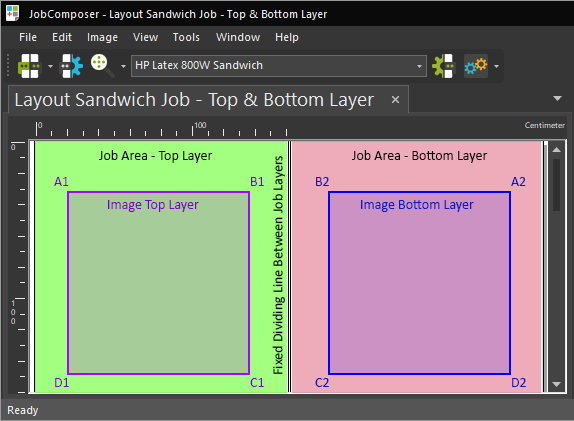
Task: Click the JobComposer app icon in title bar
Action: [13, 13]
